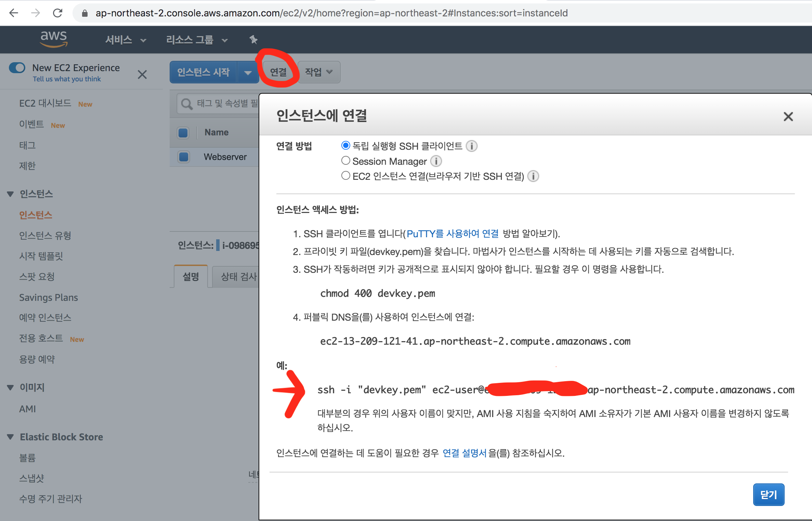Select the Session Manager radio option
The width and height of the screenshot is (812, 521).
click(x=345, y=160)
